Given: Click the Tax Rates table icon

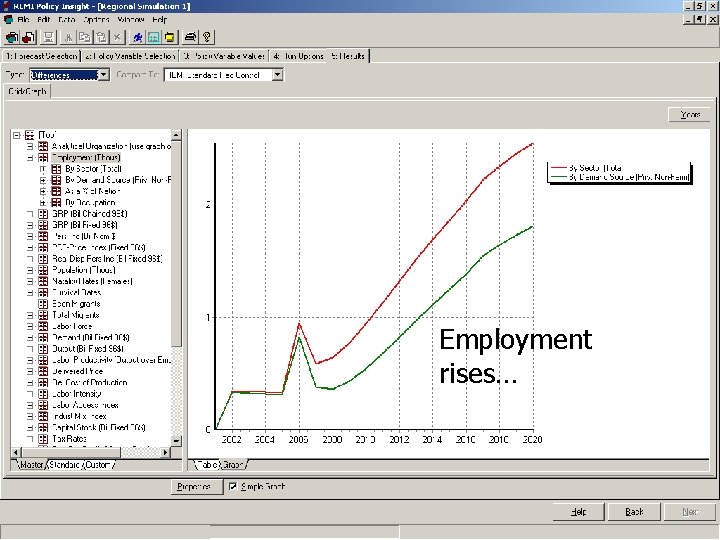Looking at the screenshot, I should point(43,439).
